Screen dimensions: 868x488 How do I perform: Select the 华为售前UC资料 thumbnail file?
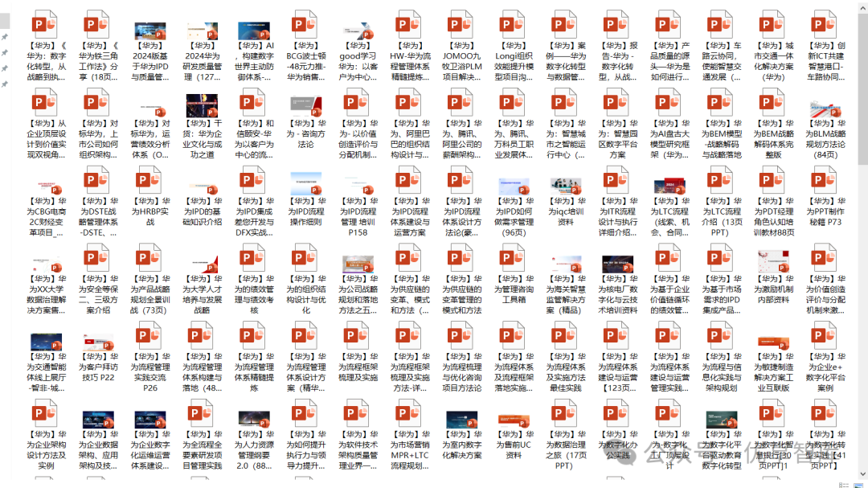514,421
